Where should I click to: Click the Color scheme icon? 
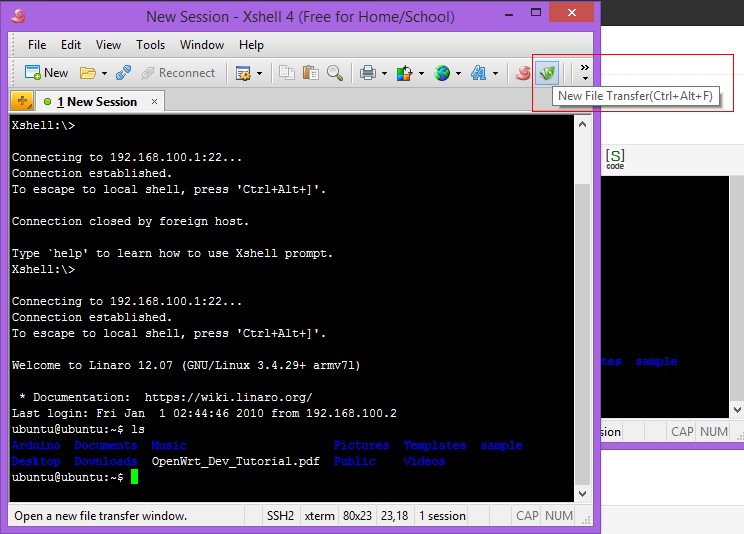404,73
